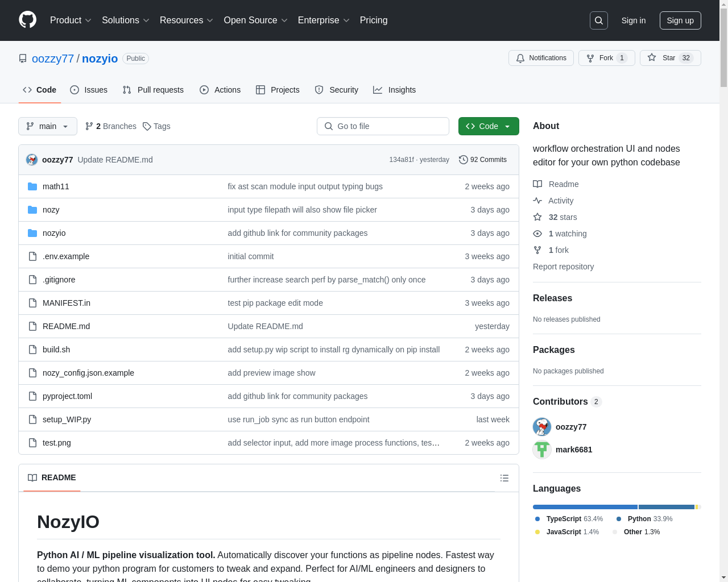
Task: Click the search magnifier icon in header
Action: (x=599, y=20)
